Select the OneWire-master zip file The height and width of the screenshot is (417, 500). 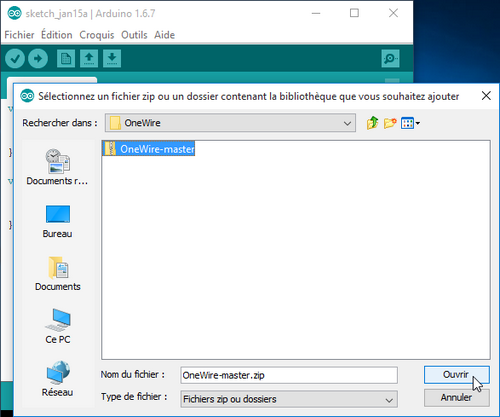pos(149,149)
